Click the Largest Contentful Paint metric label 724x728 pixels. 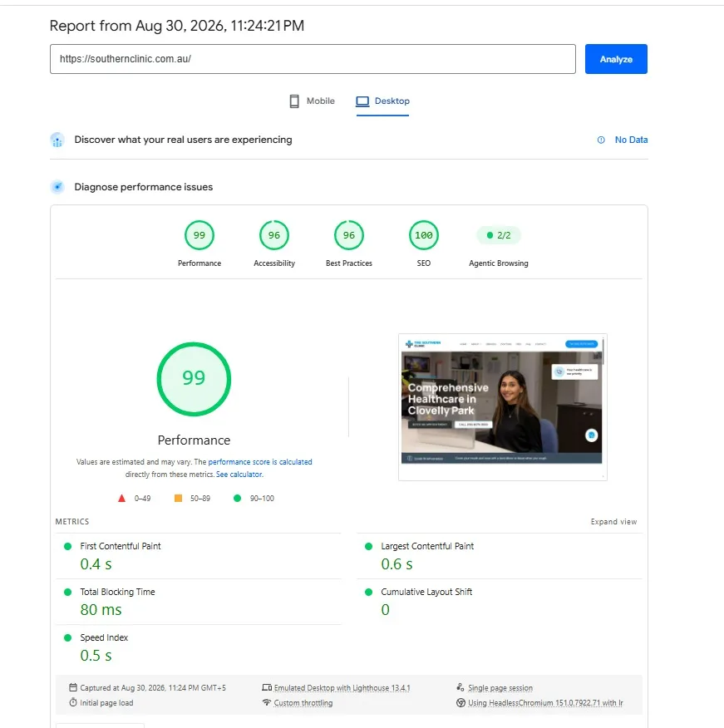tap(427, 546)
